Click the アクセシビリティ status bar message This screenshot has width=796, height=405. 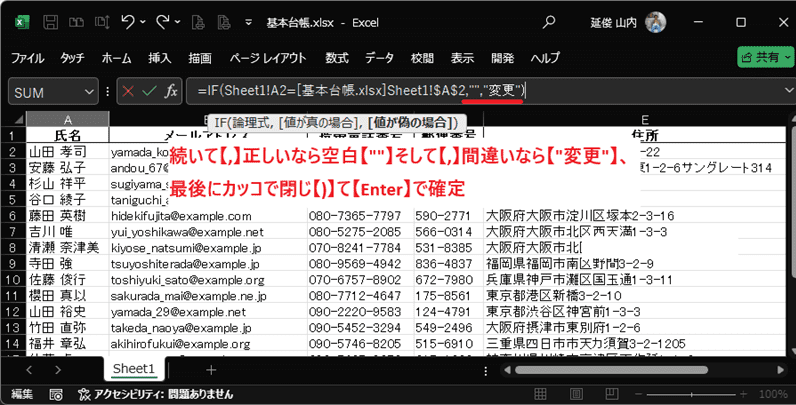[x=161, y=394]
